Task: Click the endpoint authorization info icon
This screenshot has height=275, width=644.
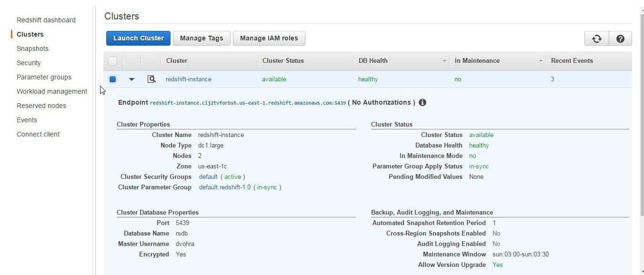Action: point(422,102)
